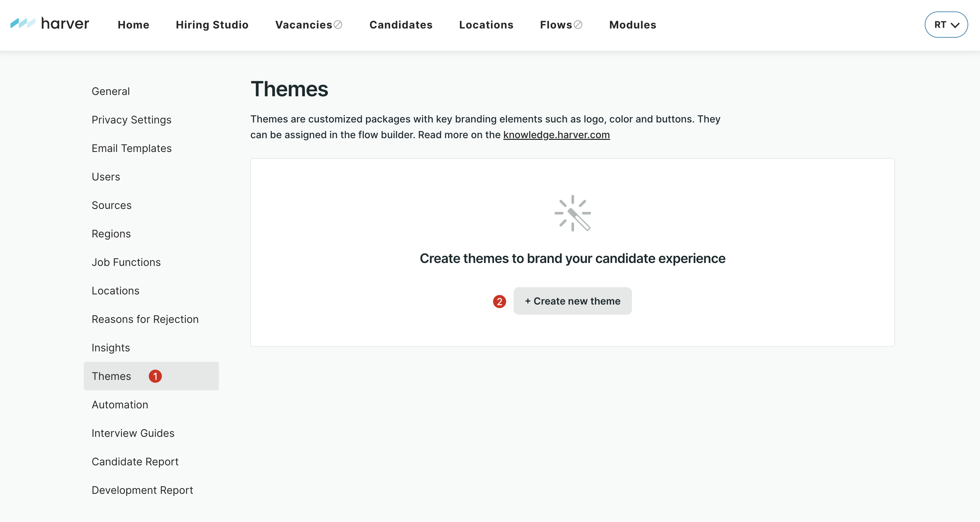The image size is (980, 522).
Task: Select Candidate Report in sidebar
Action: 135,461
